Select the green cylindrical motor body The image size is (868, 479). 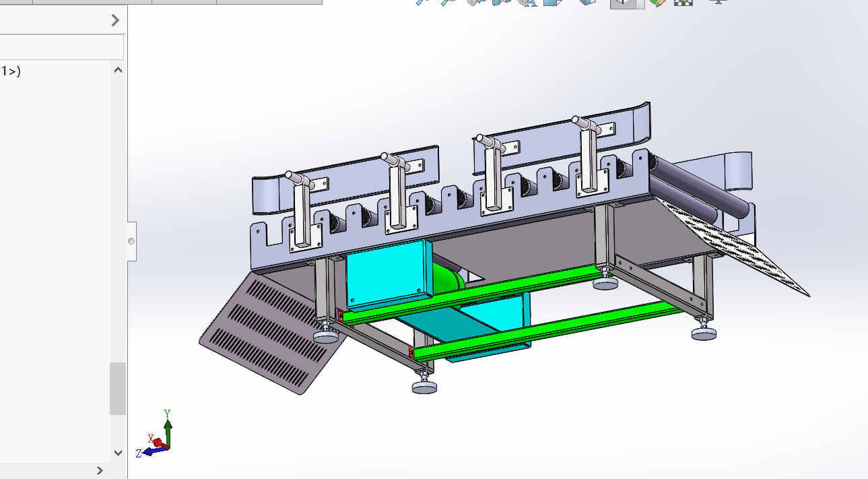[x=448, y=278]
